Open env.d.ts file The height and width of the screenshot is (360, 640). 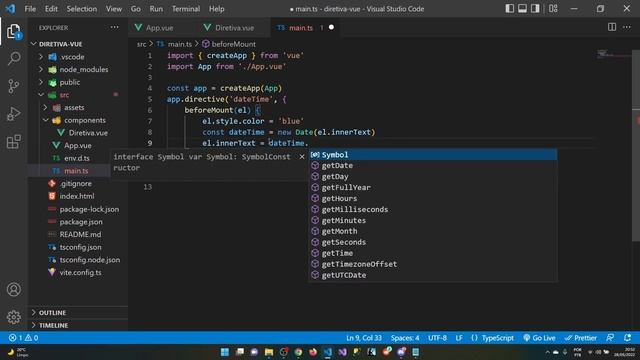coord(77,158)
